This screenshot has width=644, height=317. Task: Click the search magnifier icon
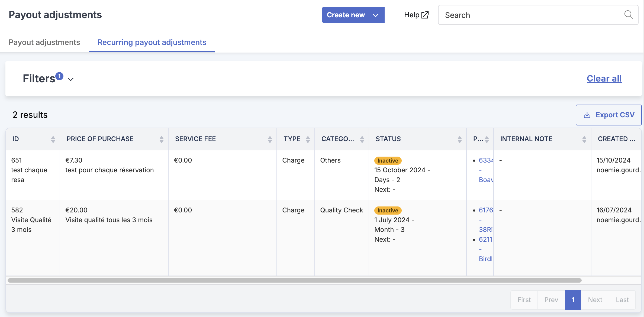(x=629, y=15)
